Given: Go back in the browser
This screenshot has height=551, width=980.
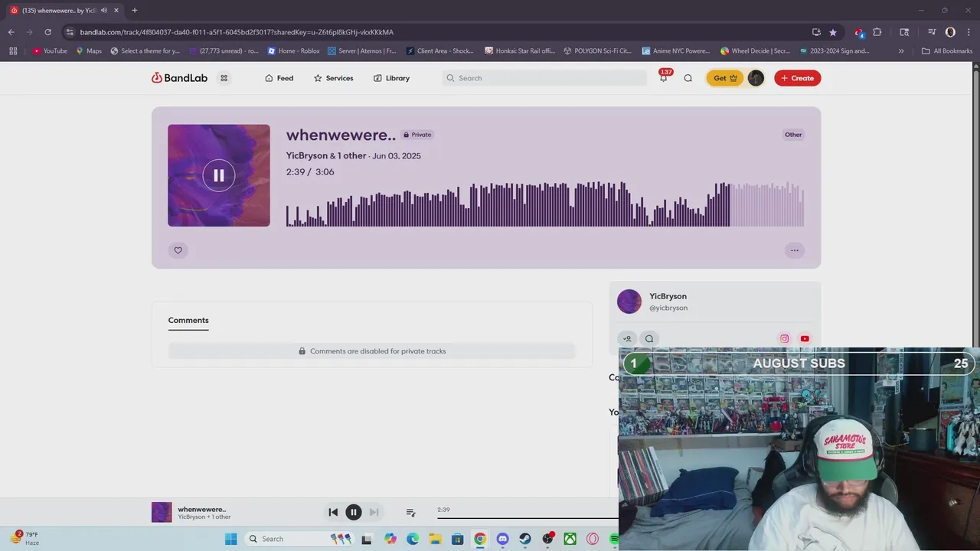Looking at the screenshot, I should click(11, 32).
